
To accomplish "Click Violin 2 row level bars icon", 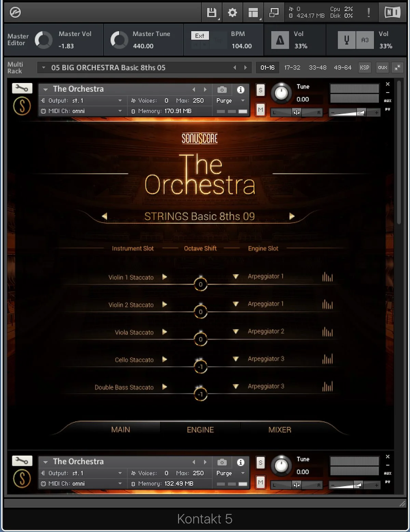I will tap(327, 304).
